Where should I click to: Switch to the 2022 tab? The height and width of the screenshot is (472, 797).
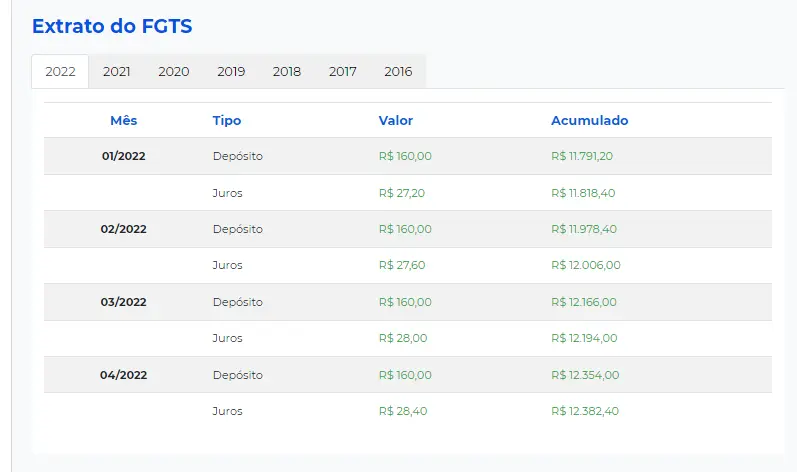coord(60,72)
